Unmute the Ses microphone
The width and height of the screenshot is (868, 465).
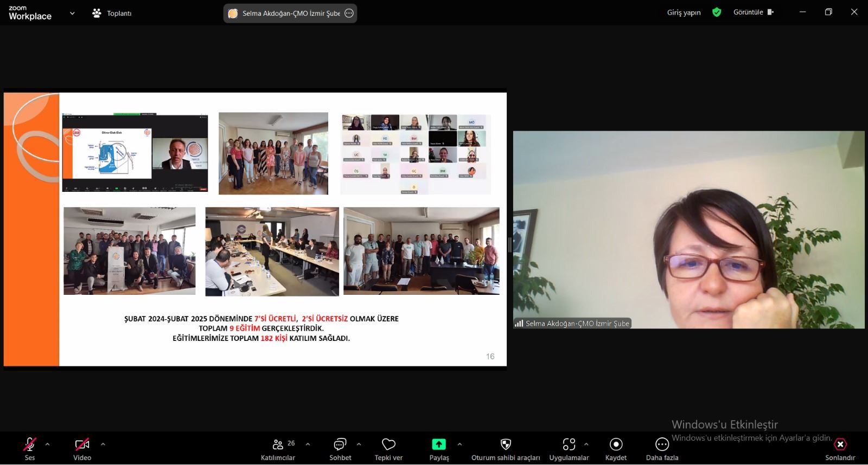click(x=30, y=445)
